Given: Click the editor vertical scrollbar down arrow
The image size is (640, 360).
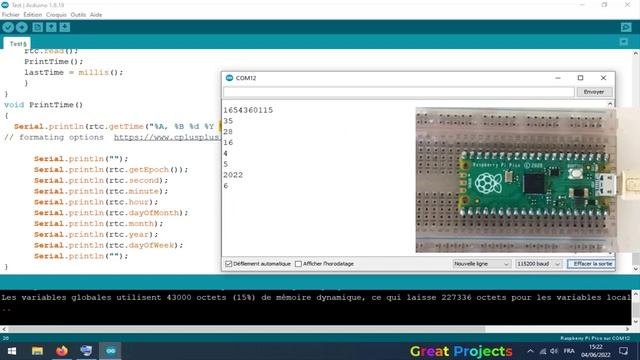Looking at the screenshot, I should pos(636,269).
